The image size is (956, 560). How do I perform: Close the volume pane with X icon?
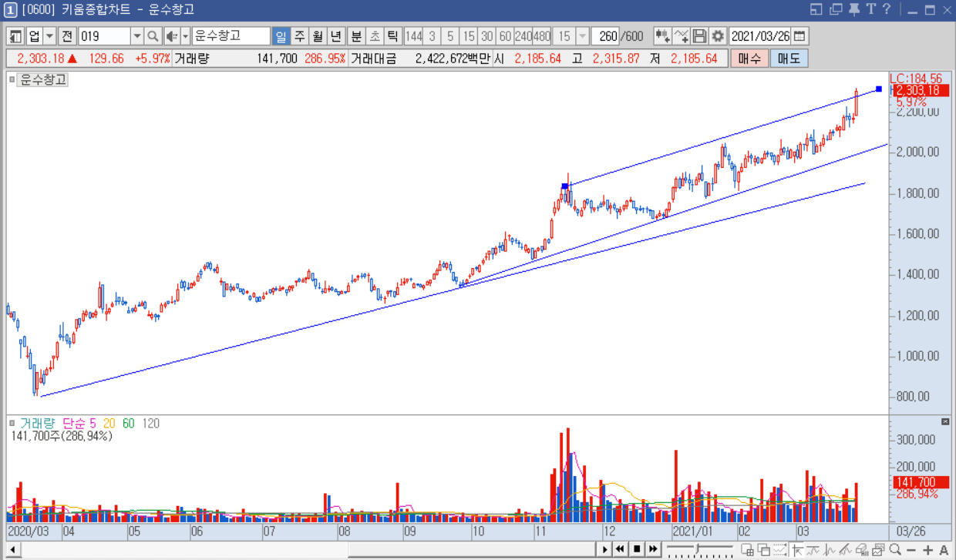[x=946, y=422]
